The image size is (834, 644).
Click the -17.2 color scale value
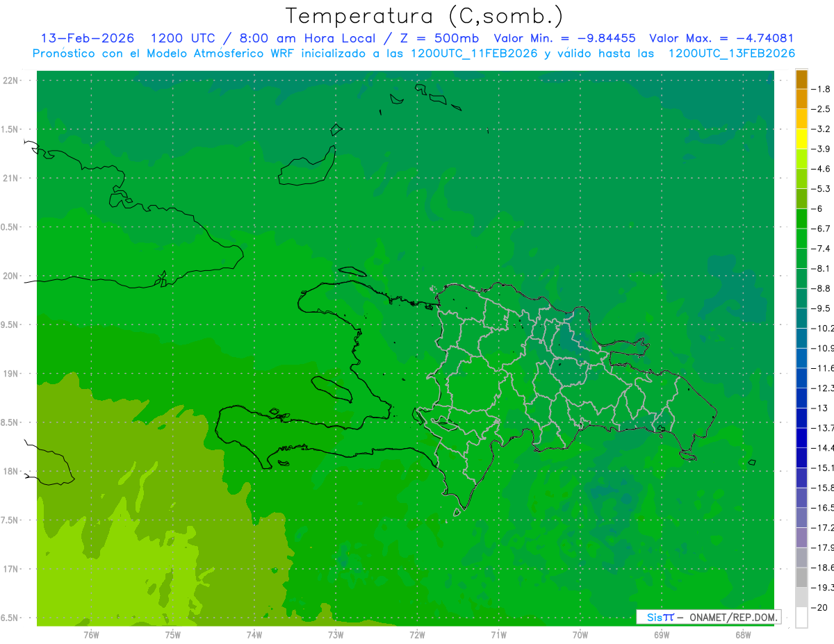coord(823,528)
